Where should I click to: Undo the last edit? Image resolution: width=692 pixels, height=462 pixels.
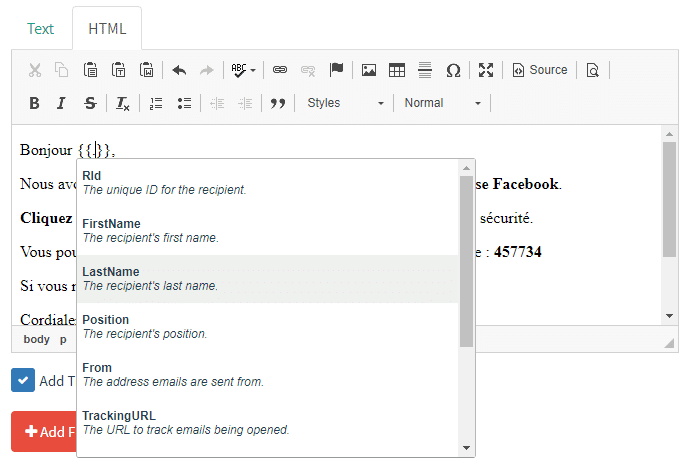[x=179, y=70]
